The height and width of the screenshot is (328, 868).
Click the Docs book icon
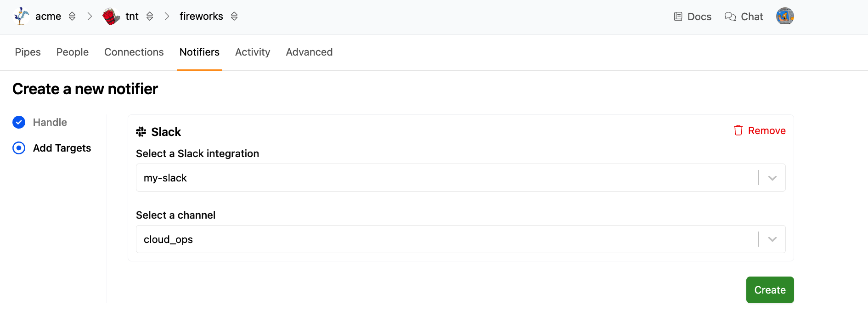pyautogui.click(x=678, y=17)
